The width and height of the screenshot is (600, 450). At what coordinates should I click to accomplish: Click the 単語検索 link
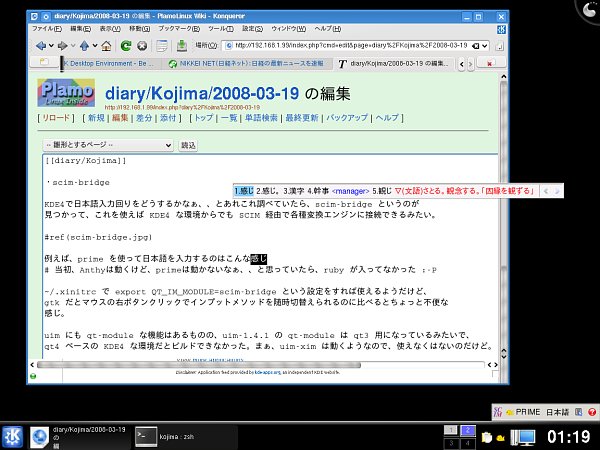[261, 118]
